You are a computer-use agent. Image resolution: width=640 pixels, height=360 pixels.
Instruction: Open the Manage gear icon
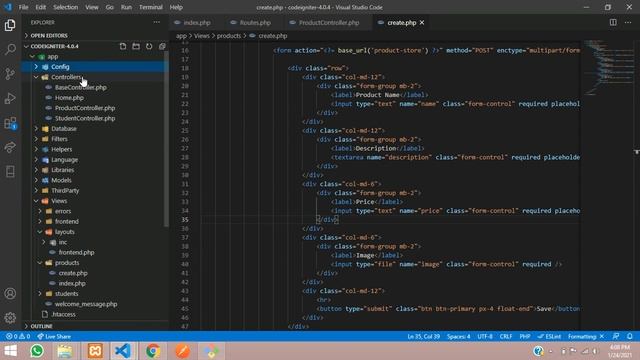tap(10, 318)
